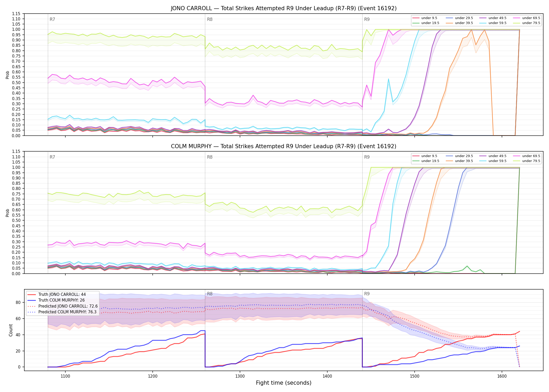
Task: Click 'Truth JONO CARROLL: 44' legend entry
Action: 57,295
